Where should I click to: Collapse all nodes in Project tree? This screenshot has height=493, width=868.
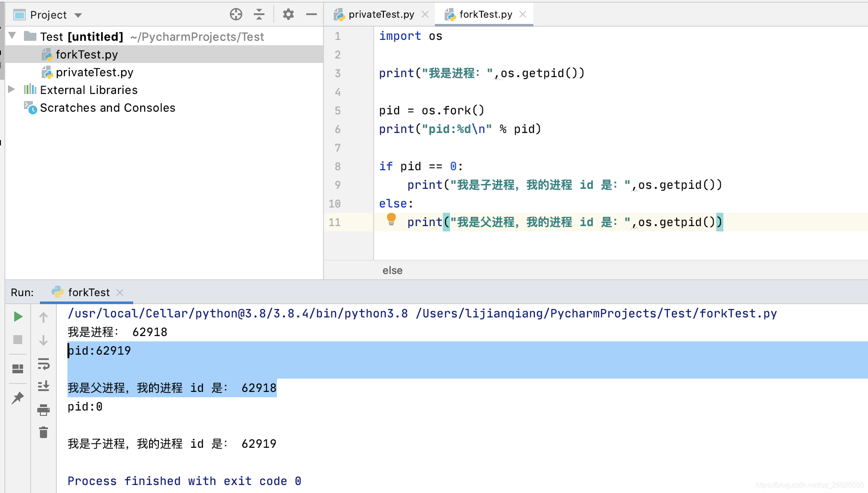(x=259, y=14)
